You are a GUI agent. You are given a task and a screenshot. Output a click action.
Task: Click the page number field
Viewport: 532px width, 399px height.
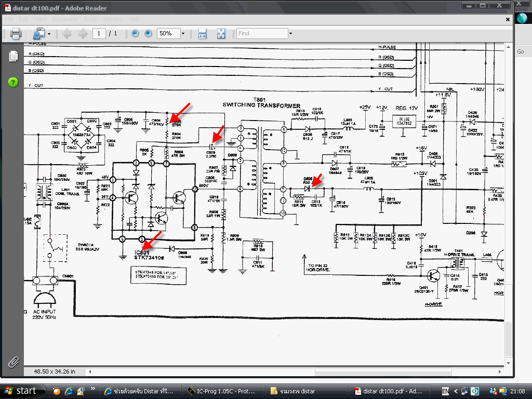[x=99, y=33]
